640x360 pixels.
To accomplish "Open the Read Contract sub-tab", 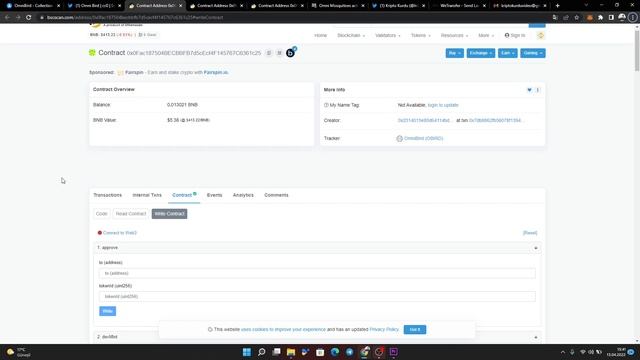I will [x=131, y=214].
